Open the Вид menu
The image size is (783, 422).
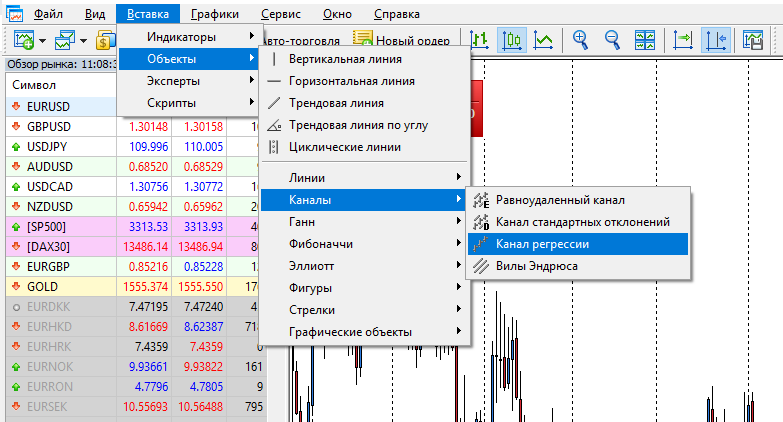95,14
